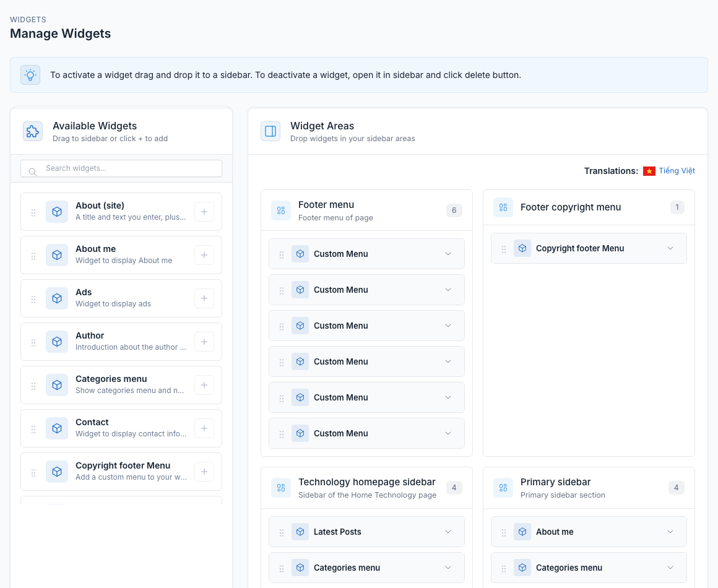The height and width of the screenshot is (588, 718).
Task: Click the Footer menu count badge 6
Action: pyautogui.click(x=454, y=210)
